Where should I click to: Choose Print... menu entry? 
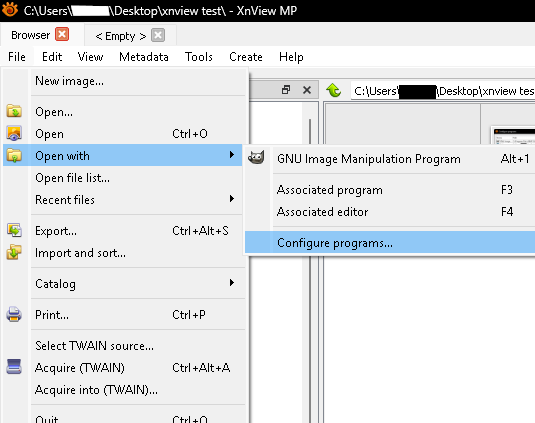[123, 315]
